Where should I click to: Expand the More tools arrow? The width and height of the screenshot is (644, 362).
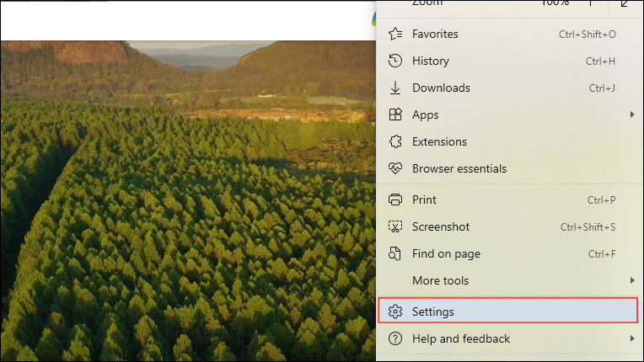[632, 280]
